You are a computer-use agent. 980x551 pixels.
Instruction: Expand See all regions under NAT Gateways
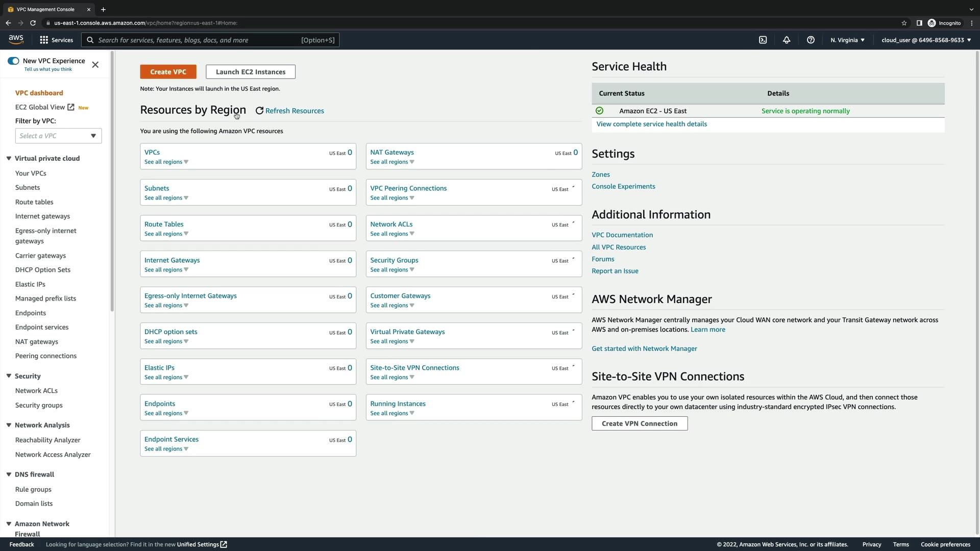(392, 162)
